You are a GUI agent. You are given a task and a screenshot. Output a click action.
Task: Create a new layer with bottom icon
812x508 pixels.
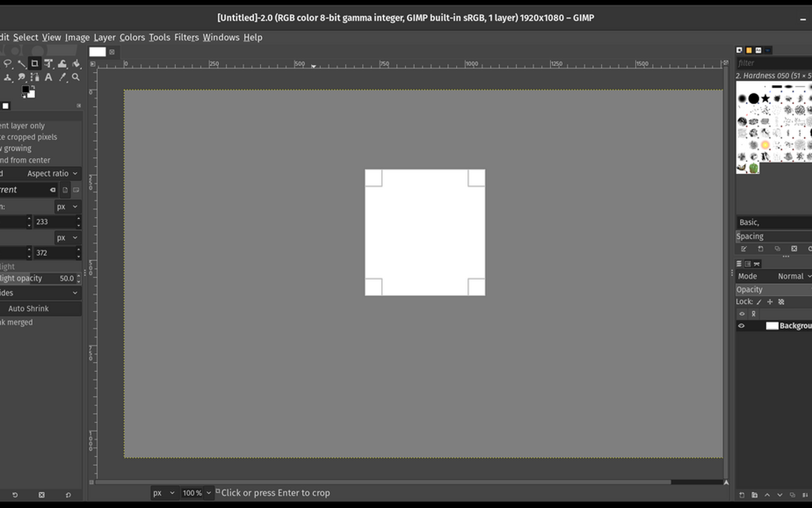point(742,495)
